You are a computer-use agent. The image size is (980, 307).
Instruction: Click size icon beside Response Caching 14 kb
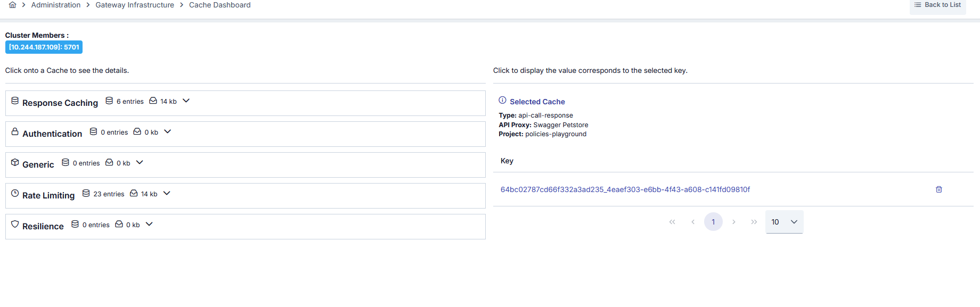[x=153, y=101]
